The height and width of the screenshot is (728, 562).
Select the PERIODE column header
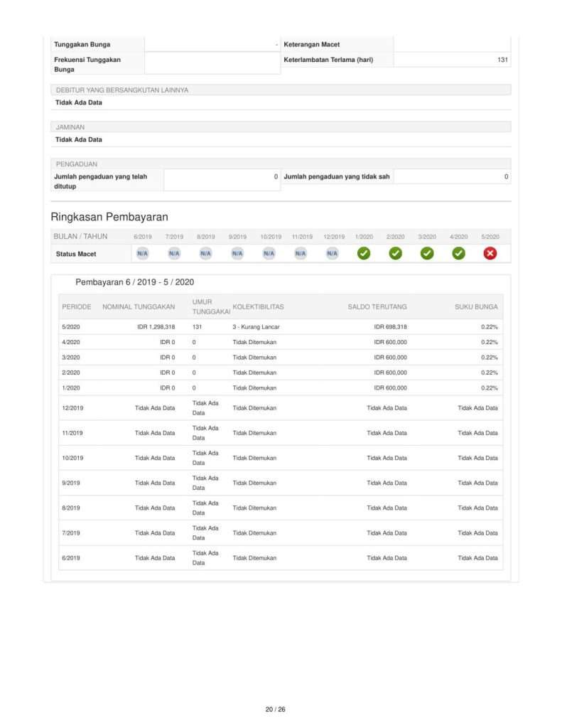coord(76,307)
